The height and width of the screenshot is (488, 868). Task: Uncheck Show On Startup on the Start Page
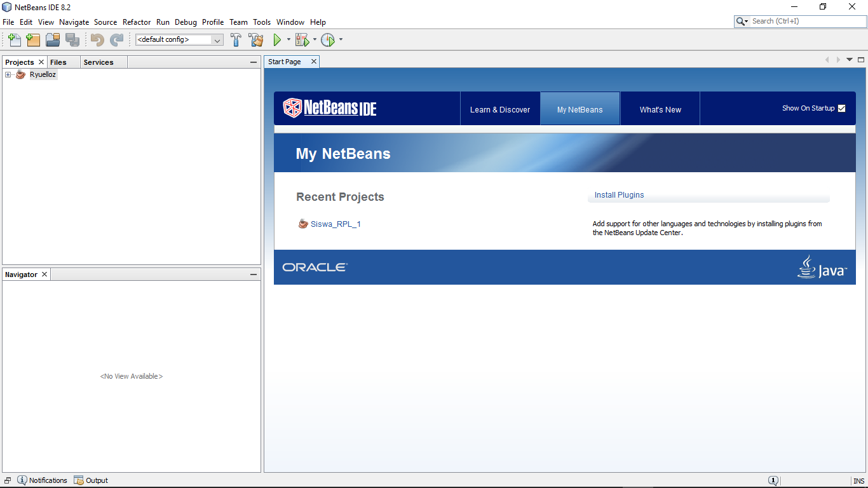842,108
